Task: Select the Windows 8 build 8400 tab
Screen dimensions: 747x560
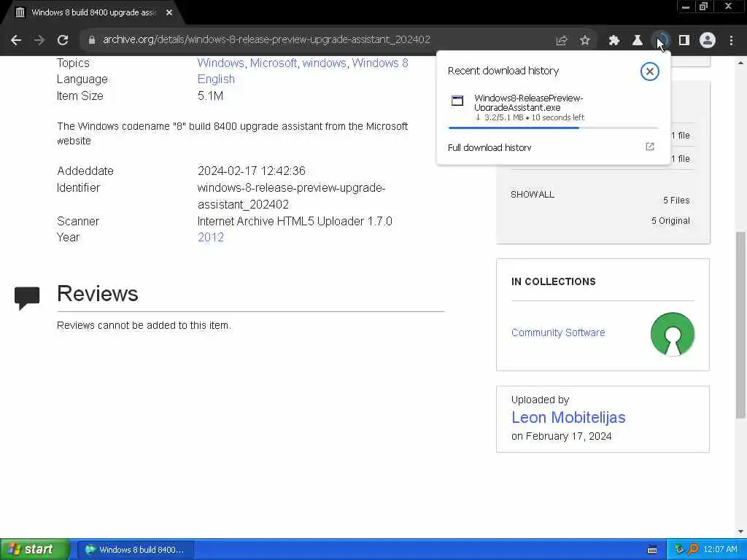Action: pos(93,12)
